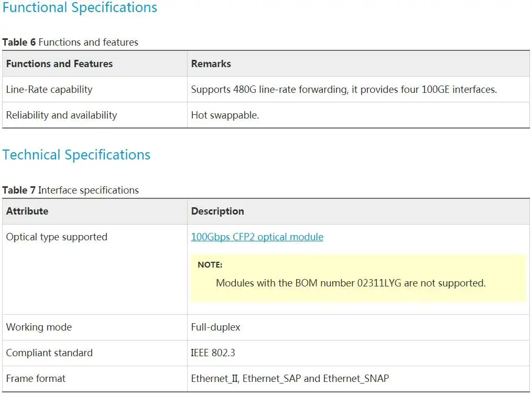Click the 480G line-rate forwarding remark text
This screenshot has width=532, height=394.
(x=343, y=90)
